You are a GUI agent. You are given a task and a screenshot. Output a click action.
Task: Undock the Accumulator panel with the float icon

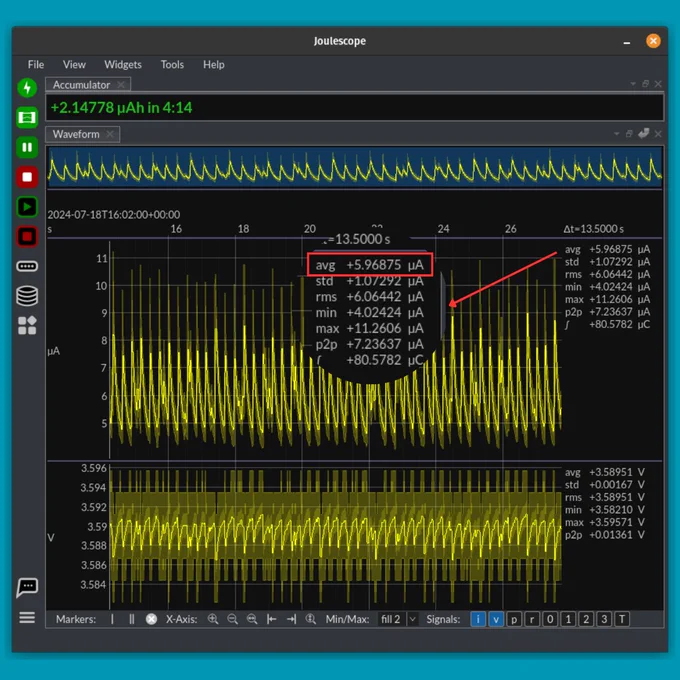pos(645,84)
